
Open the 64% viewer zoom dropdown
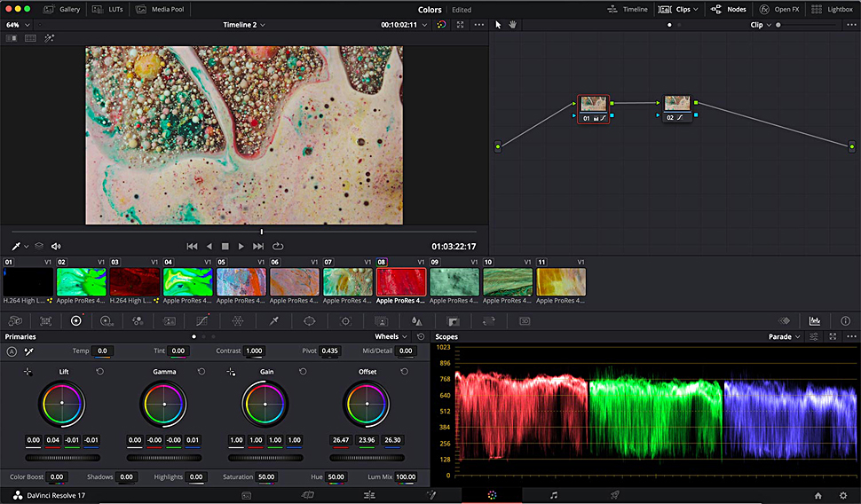[16, 25]
